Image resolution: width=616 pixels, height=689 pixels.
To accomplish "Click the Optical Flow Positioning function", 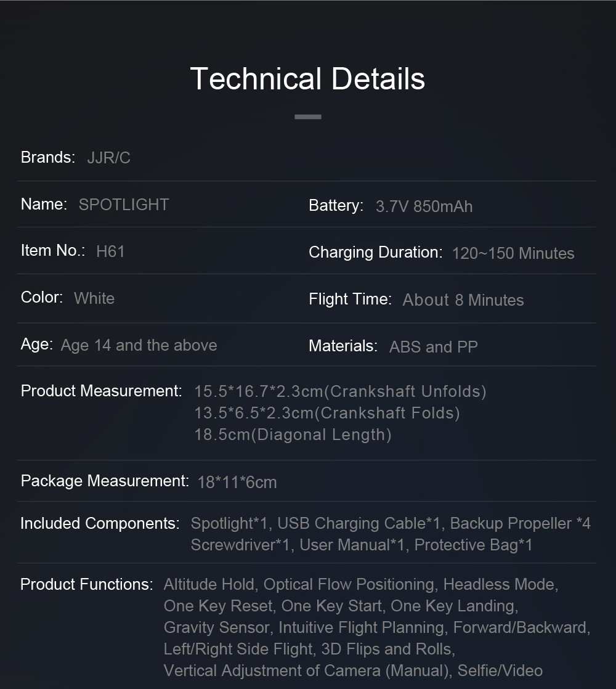I will [349, 584].
